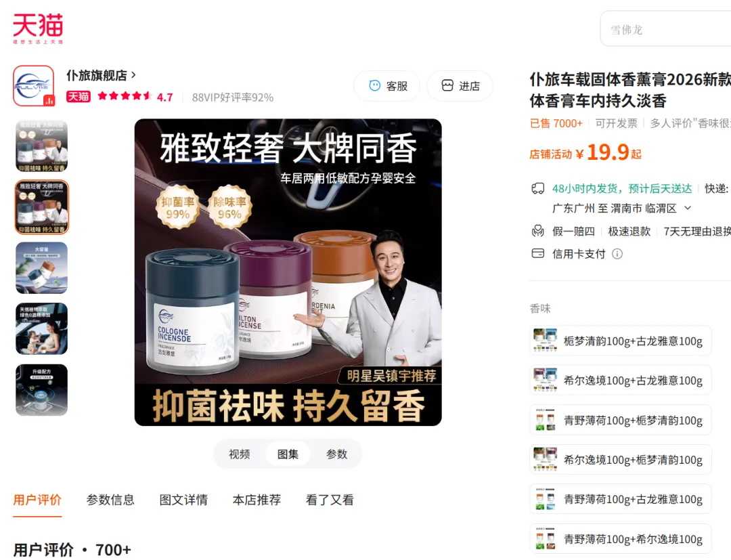The image size is (731, 560).
Task: Select the 大容量 product thumbnail
Action: pyautogui.click(x=41, y=267)
